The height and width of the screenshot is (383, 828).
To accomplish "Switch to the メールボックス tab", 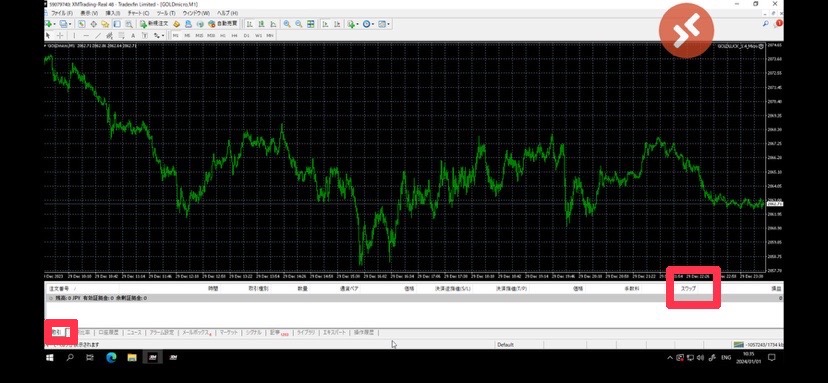I will pyautogui.click(x=196, y=332).
